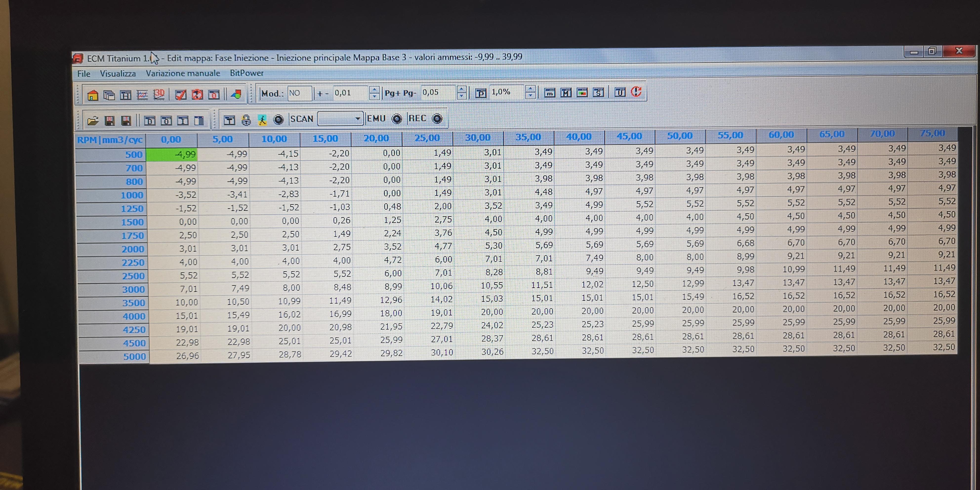The image size is (980, 490).
Task: Click the Mod. NO field
Action: point(299,93)
